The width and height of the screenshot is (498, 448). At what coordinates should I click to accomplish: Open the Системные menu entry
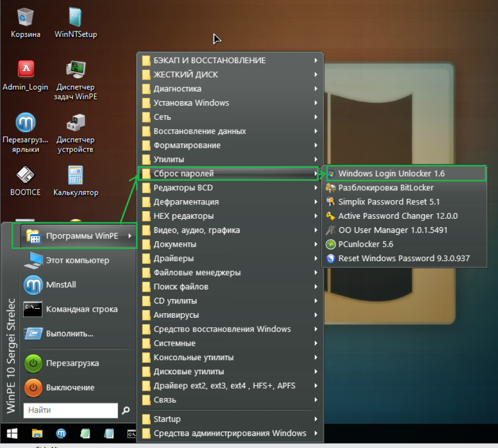tap(230, 344)
